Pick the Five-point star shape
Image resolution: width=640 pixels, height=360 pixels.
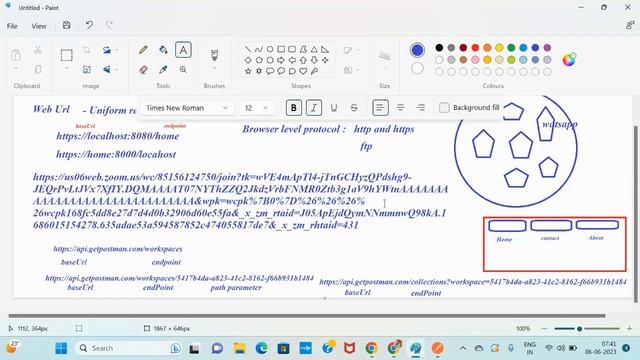coord(248,71)
